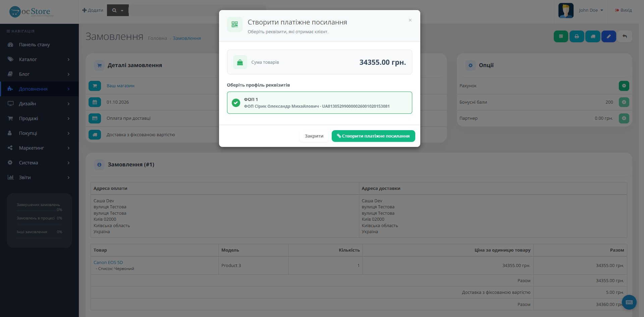644x317 pixels.
Task: Click the ocStore logo
Action: (x=31, y=12)
